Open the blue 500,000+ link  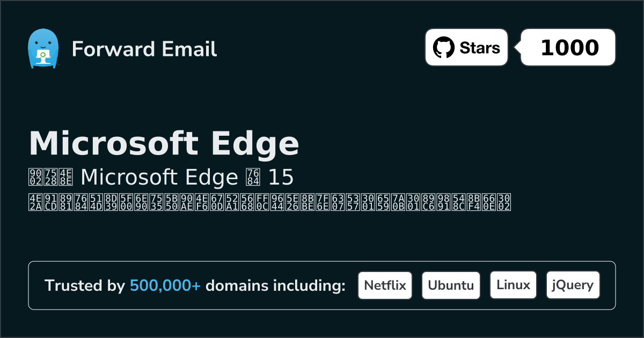[165, 285]
